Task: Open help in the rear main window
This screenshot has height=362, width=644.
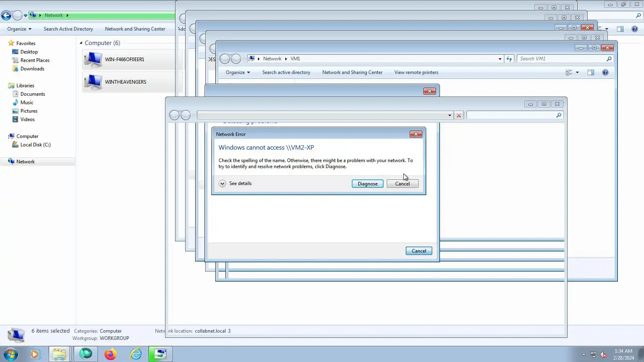Action: [x=635, y=29]
